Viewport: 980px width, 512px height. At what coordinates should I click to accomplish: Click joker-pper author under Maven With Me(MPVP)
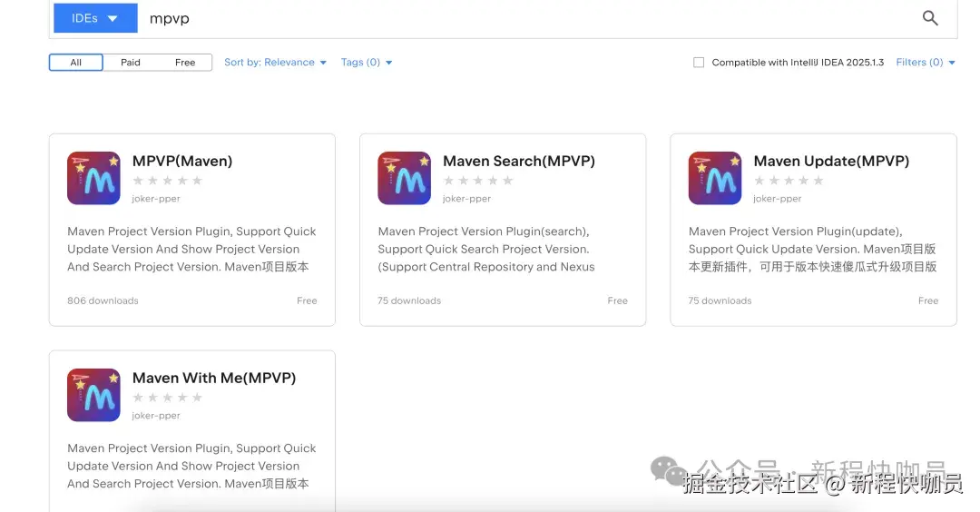pyautogui.click(x=156, y=416)
